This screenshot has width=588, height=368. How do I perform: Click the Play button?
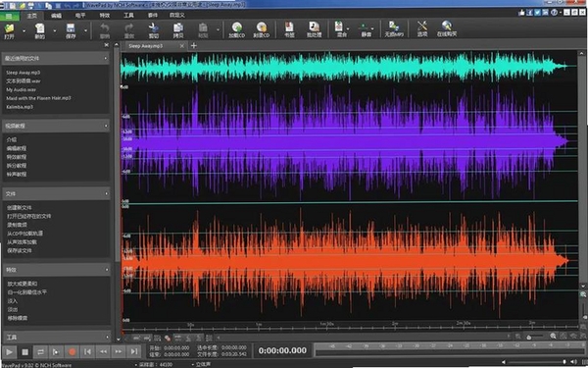coord(9,352)
